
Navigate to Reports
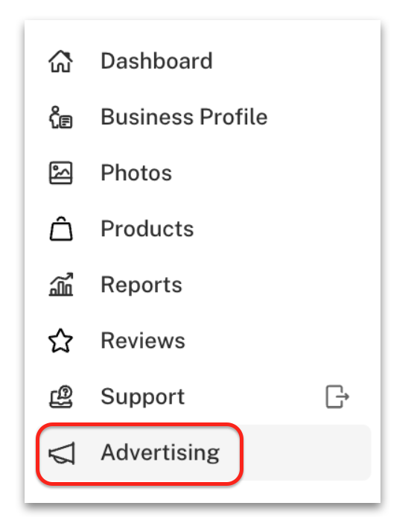coord(141,285)
